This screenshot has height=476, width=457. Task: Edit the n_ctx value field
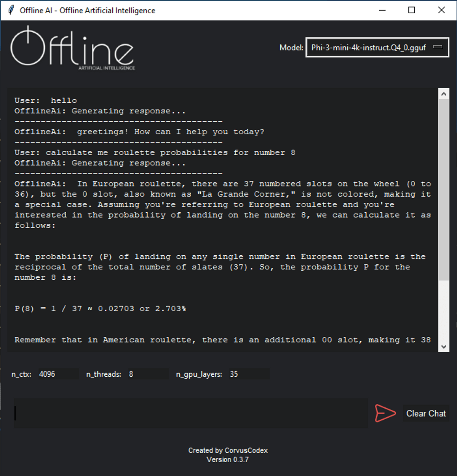58,374
